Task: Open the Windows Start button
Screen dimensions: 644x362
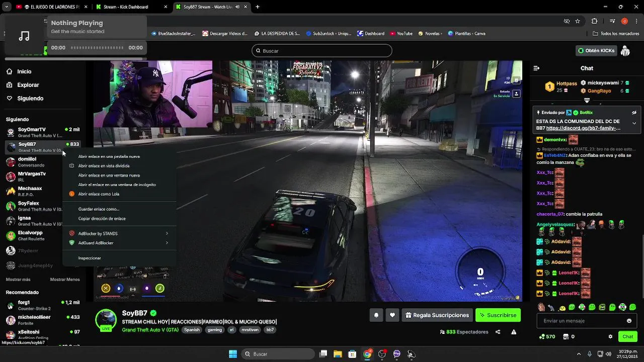Action: click(x=233, y=354)
